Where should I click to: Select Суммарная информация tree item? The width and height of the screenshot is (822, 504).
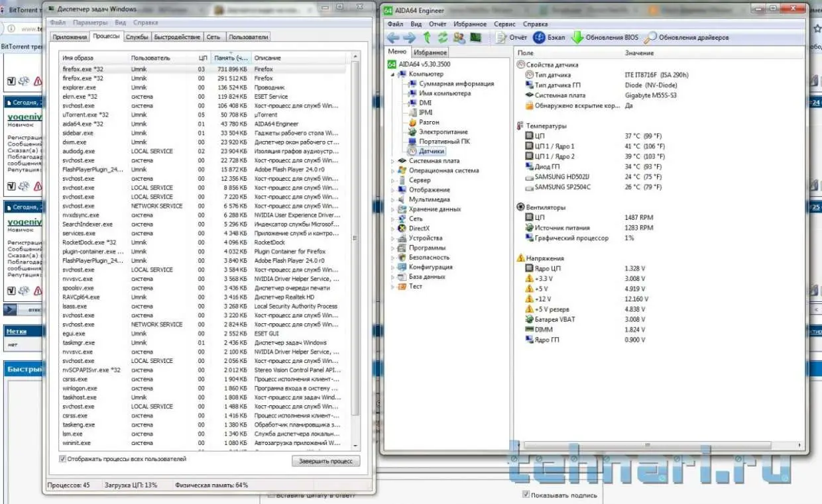click(456, 83)
